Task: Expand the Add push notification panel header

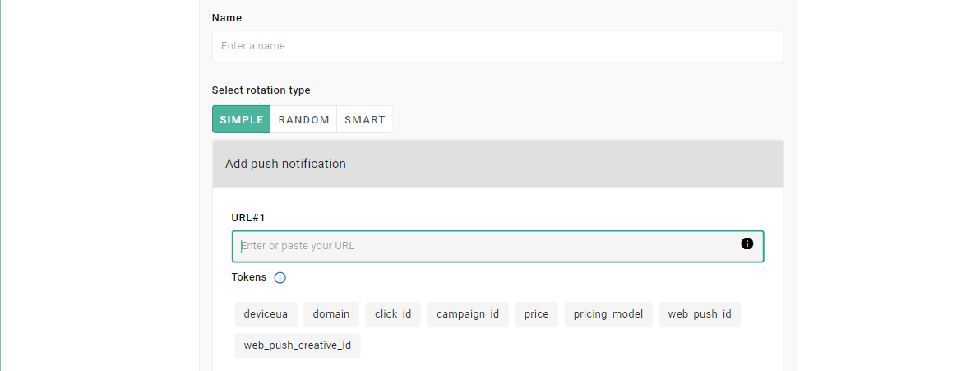Action: pos(497,164)
